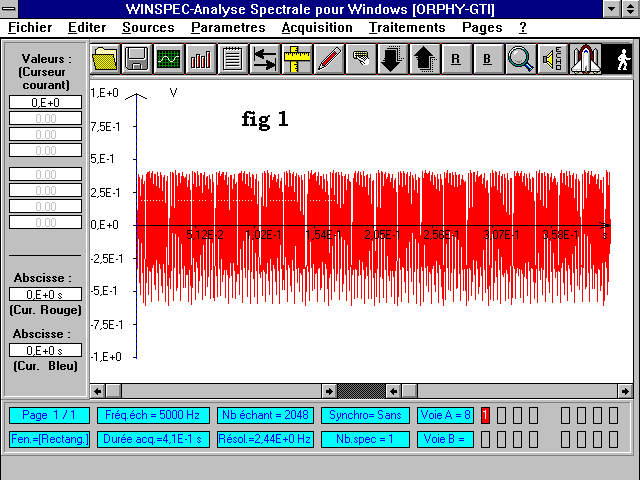Select the magnifying glass zoom tool
Screen dimensions: 640x480
[x=520, y=59]
